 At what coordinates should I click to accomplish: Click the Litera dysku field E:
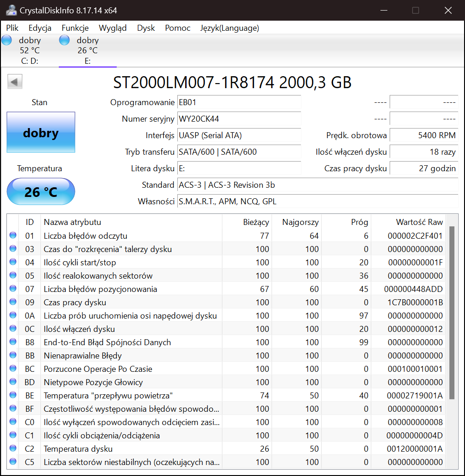click(239, 168)
